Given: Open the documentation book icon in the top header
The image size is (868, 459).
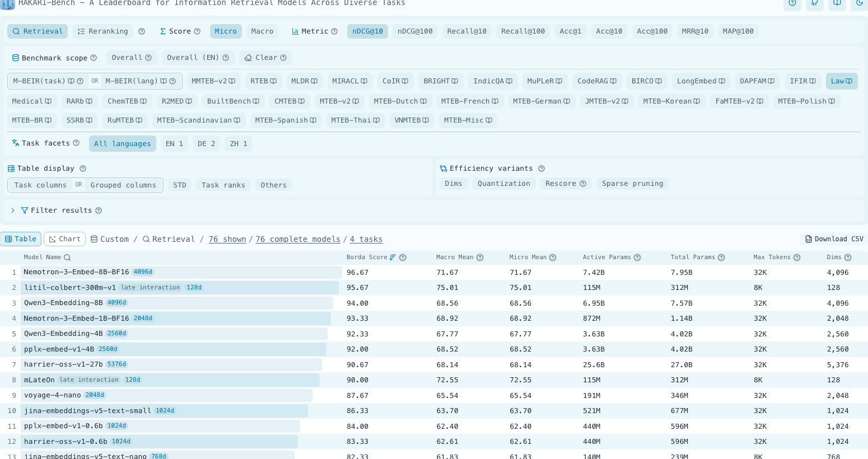Looking at the screenshot, I should (837, 3).
